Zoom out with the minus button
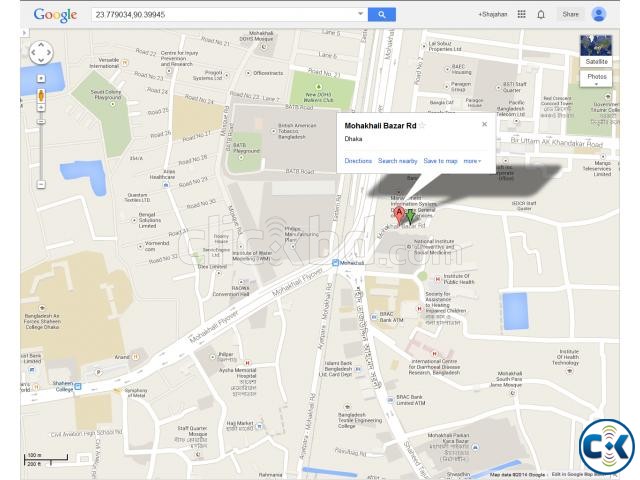Image resolution: width=640 pixels, height=480 pixels. [x=41, y=184]
